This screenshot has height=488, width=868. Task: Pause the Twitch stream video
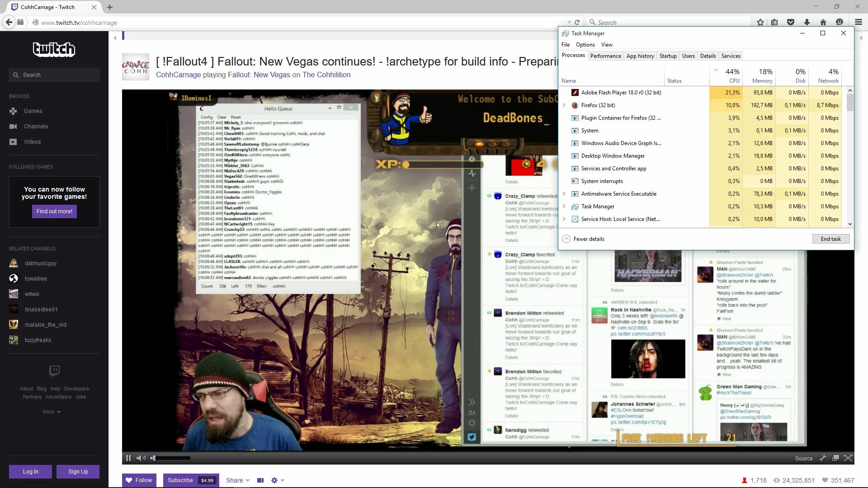pos(128,458)
